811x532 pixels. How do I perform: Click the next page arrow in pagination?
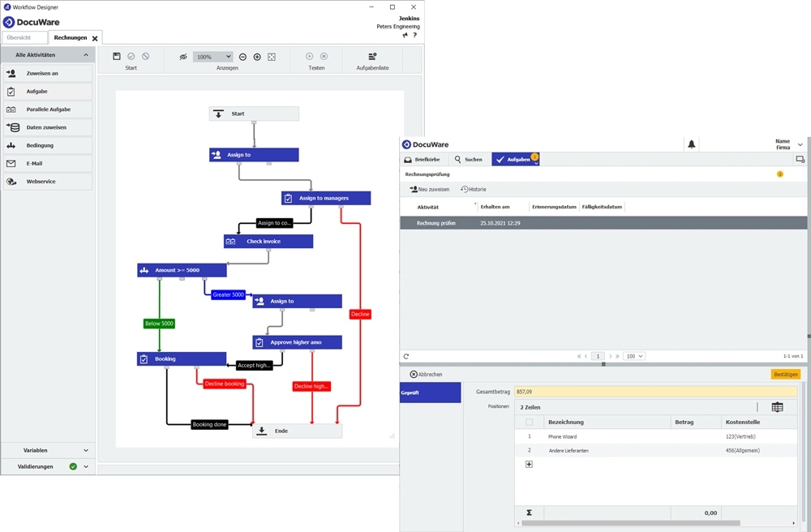click(x=611, y=356)
